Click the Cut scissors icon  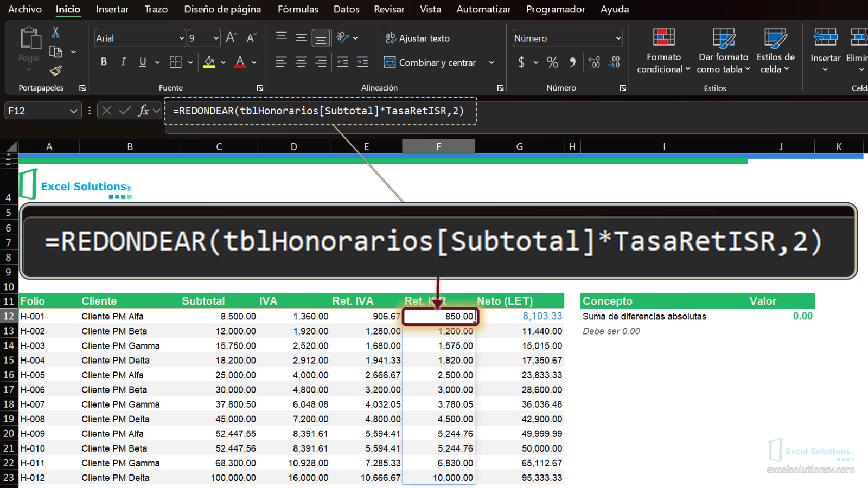[55, 33]
